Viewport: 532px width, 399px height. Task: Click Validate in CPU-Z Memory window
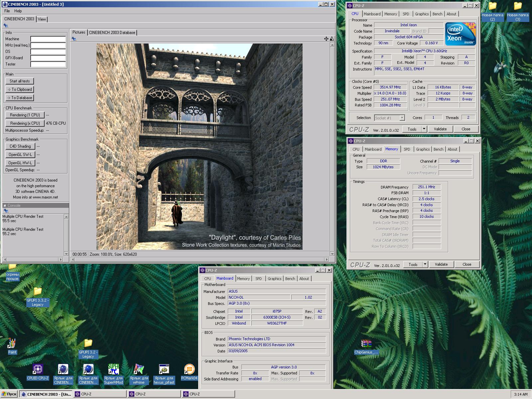(441, 264)
